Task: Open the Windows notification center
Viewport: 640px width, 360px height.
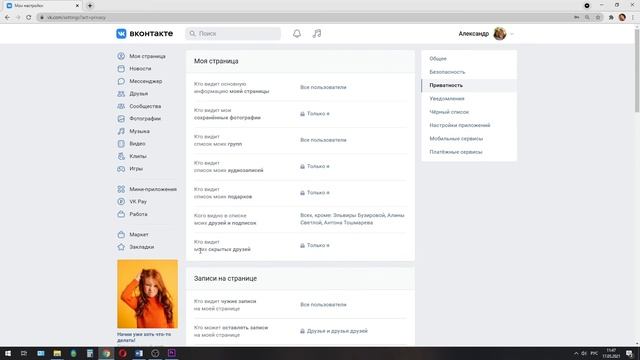Action: [x=630, y=353]
